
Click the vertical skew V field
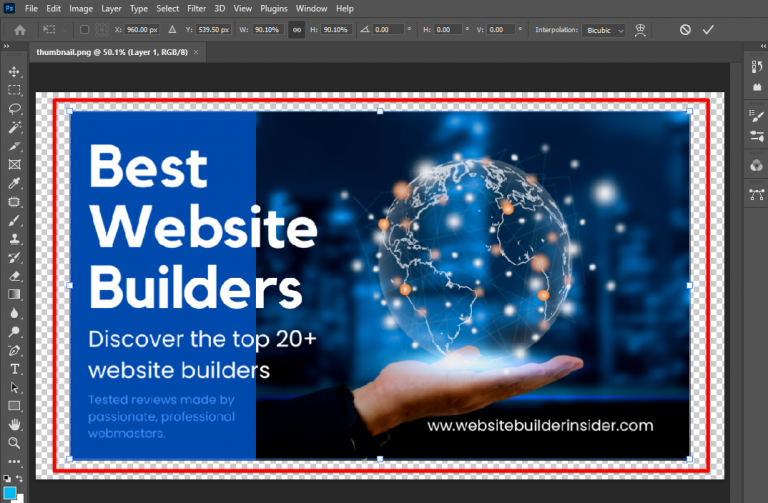(x=501, y=30)
